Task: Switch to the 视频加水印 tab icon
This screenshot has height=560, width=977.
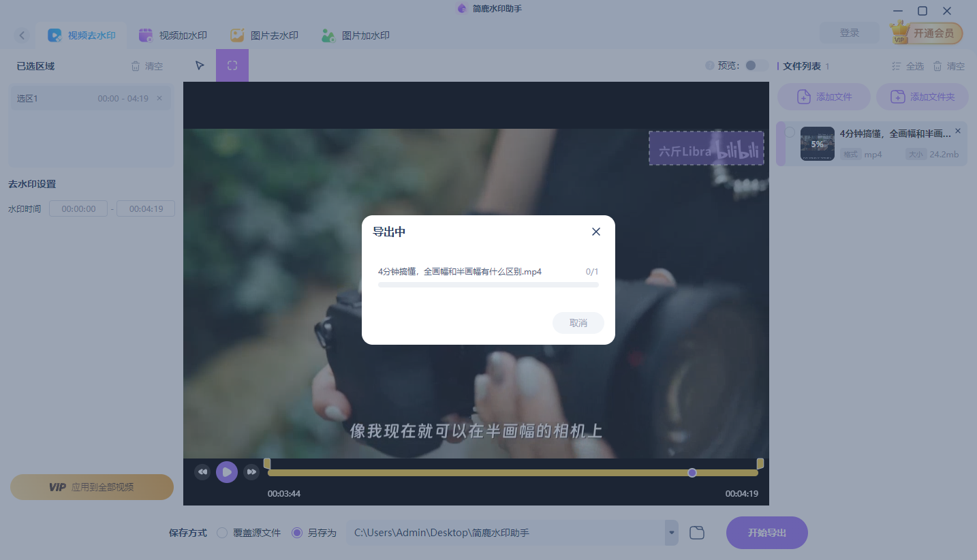Action: click(x=145, y=35)
